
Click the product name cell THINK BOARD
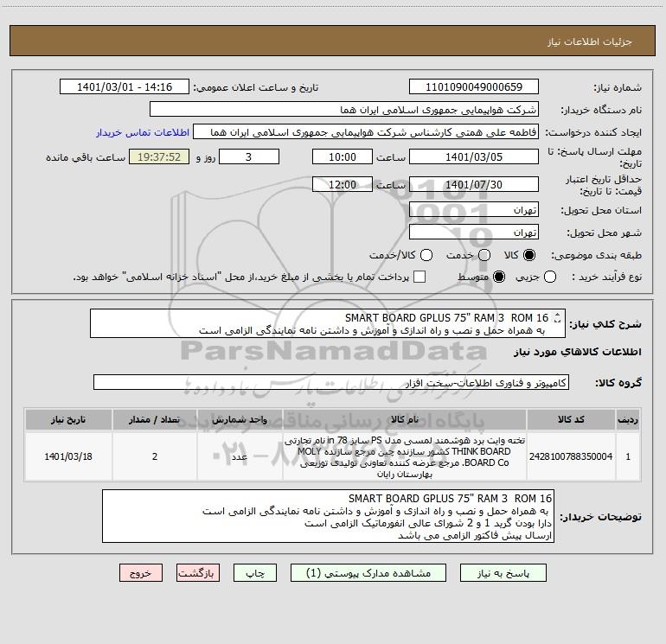click(405, 456)
